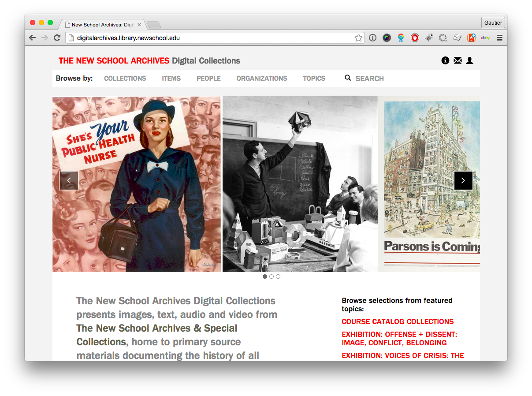Open the black-and-white classroom photo
The image size is (532, 396).
(300, 184)
